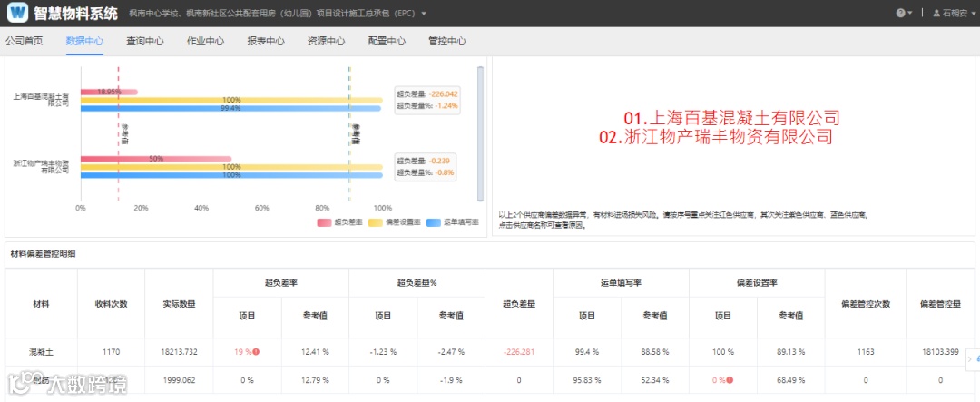The image size is (980, 402).
Task: Click the 偏差管控次数 column header
Action: coord(865,304)
